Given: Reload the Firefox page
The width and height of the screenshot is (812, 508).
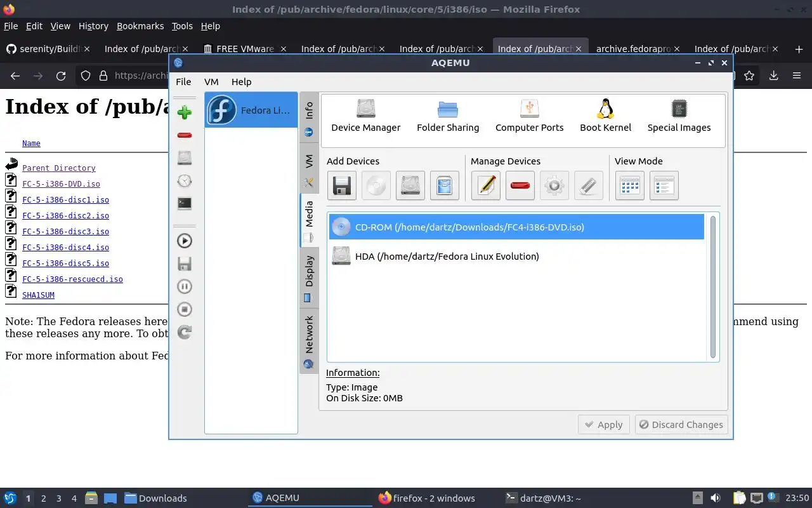Looking at the screenshot, I should (x=61, y=76).
